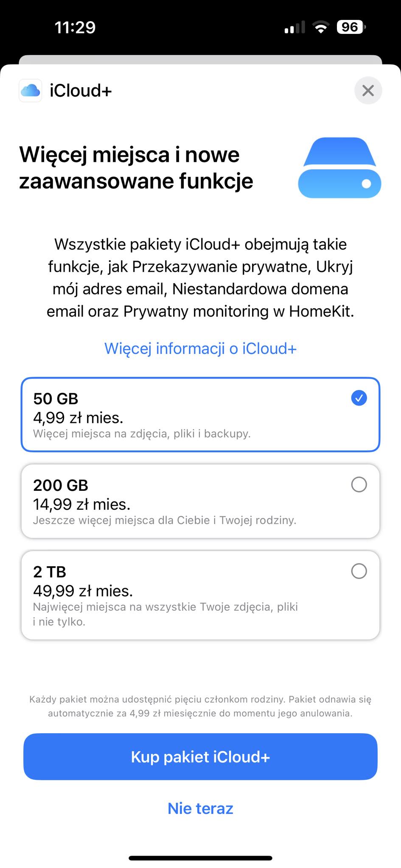Tap the iCloud+ title in the header
This screenshot has height=868, width=401.
(80, 90)
